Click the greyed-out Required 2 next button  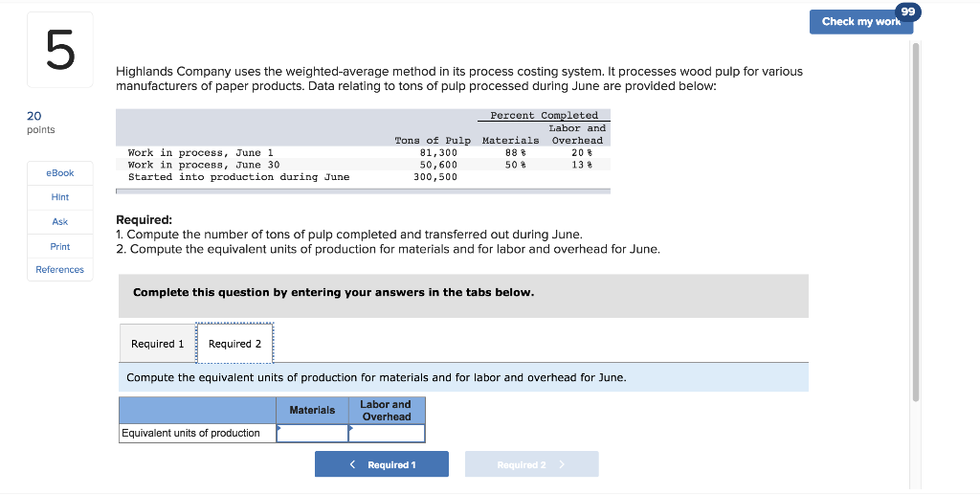click(531, 464)
